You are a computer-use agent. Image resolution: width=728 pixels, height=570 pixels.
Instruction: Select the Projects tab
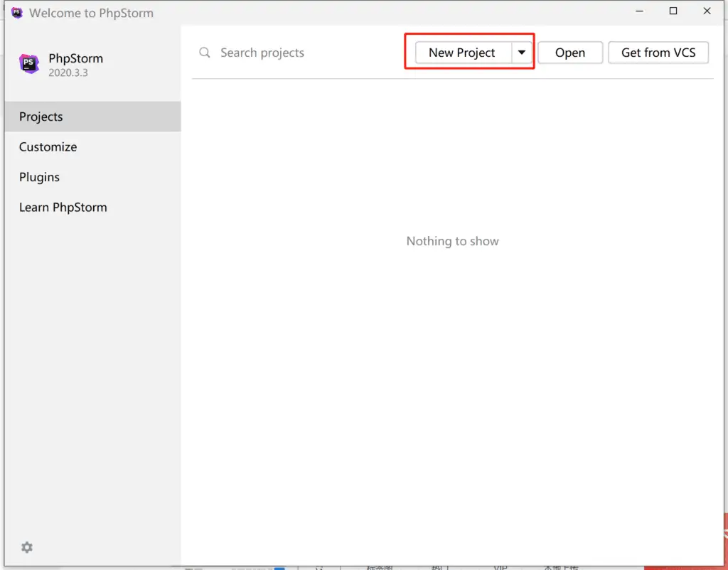(x=41, y=117)
